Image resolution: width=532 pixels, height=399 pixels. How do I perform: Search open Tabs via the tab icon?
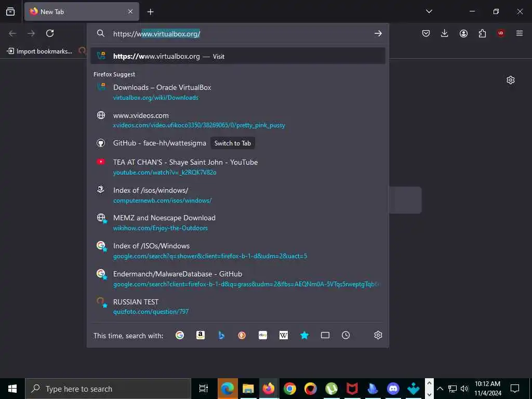325,335
